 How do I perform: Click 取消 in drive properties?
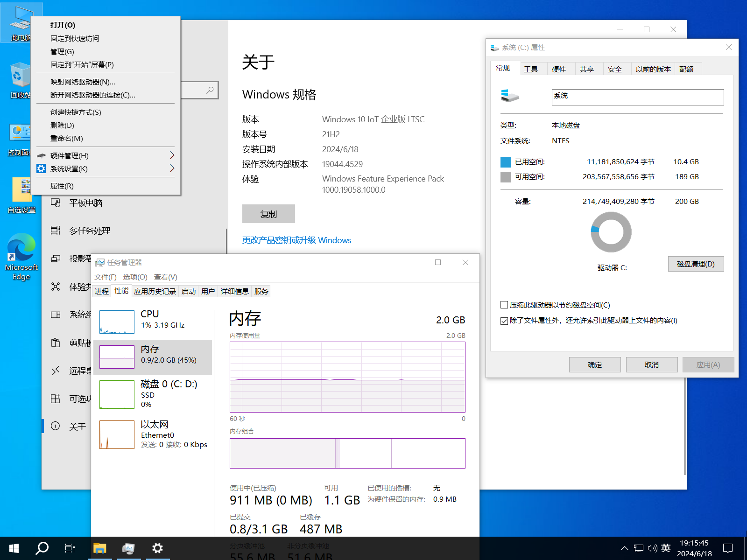[652, 364]
